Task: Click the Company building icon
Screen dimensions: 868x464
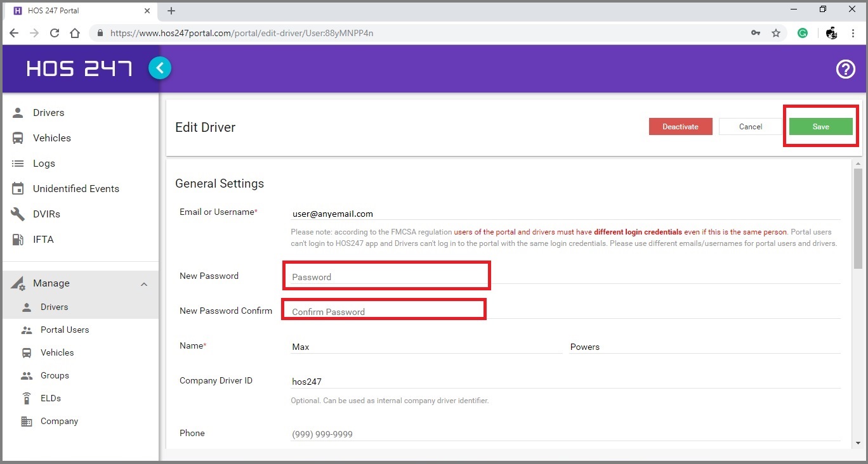Action: tap(27, 422)
